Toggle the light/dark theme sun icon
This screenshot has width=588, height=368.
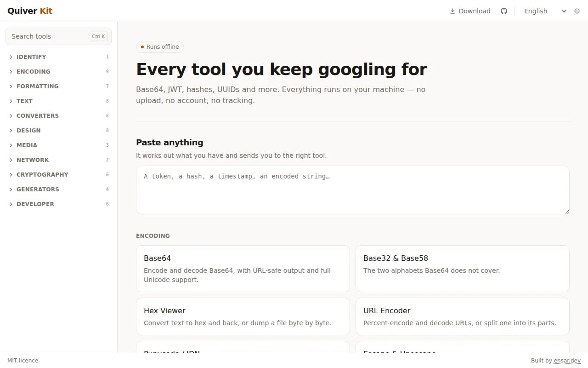577,11
